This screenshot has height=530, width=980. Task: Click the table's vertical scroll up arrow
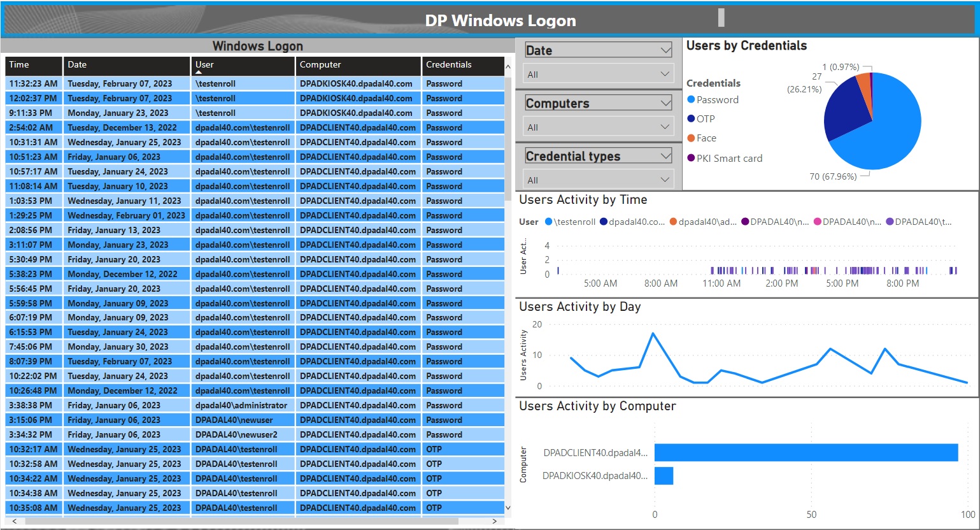coord(508,66)
